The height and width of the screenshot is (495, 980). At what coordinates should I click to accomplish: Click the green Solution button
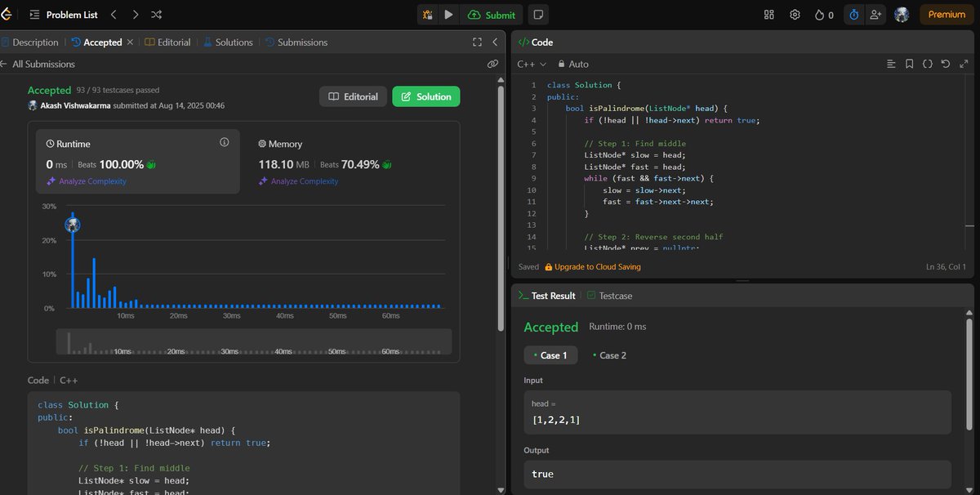click(426, 96)
